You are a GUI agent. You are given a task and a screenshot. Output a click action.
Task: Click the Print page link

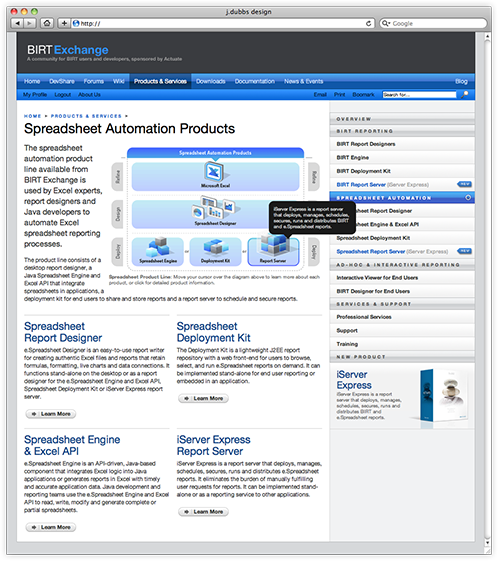pos(340,94)
